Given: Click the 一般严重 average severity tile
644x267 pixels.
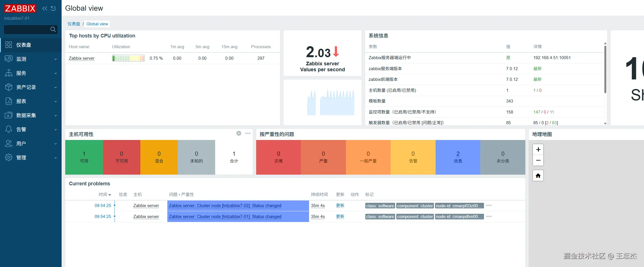Looking at the screenshot, I should pos(368,157).
